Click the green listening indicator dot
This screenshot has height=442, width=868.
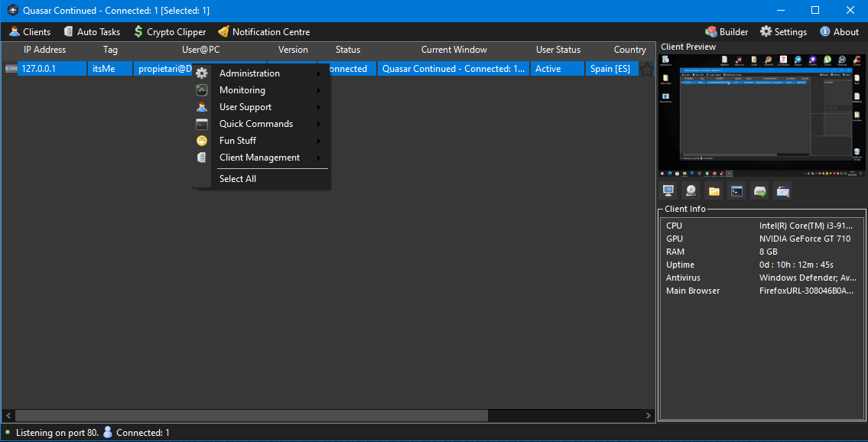pos(8,432)
